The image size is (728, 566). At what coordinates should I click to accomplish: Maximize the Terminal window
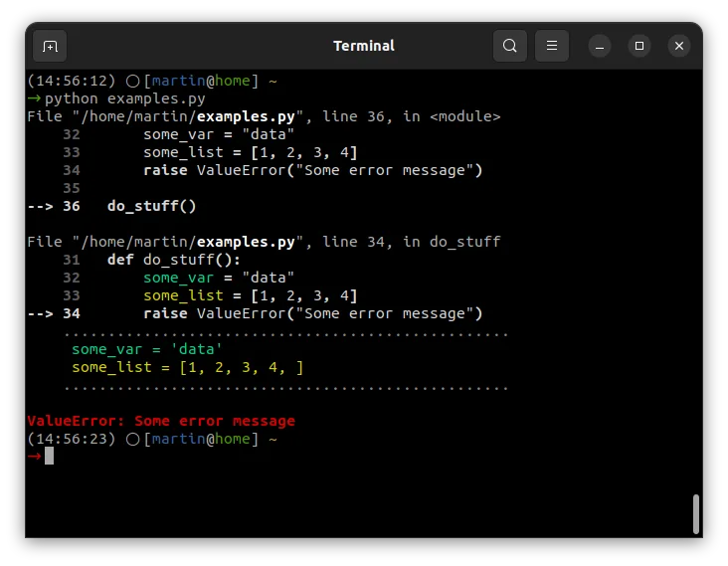pyautogui.click(x=639, y=46)
